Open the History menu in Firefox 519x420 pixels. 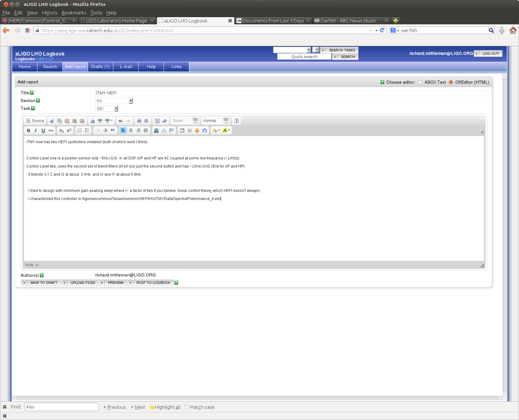click(50, 13)
